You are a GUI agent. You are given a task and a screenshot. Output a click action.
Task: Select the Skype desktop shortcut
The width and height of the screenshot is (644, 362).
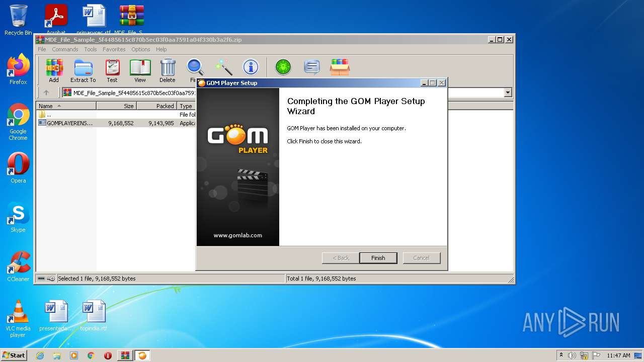pyautogui.click(x=18, y=217)
